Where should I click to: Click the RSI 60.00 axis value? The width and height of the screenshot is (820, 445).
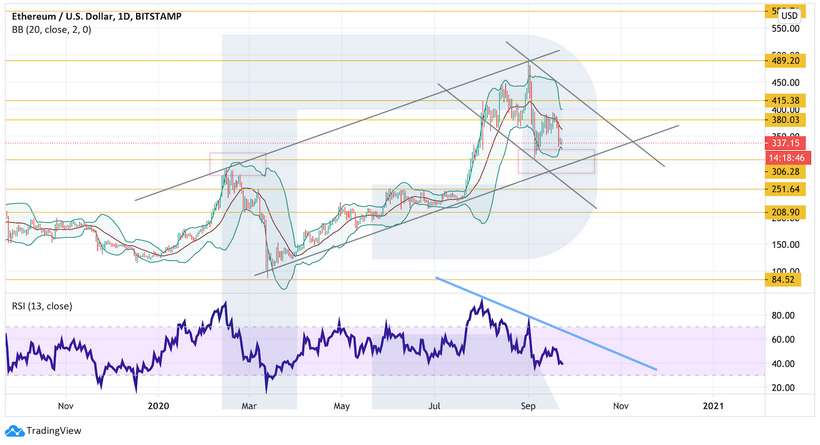(x=783, y=339)
